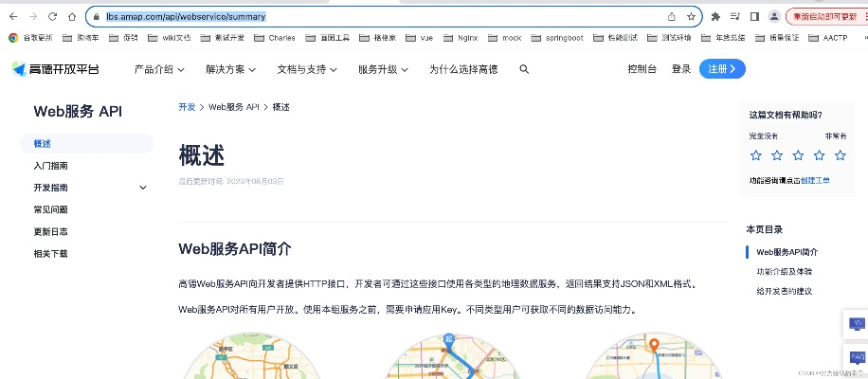Select 入门指南 in the left sidebar
Screen dimensions: 868x379
pyautogui.click(x=50, y=166)
